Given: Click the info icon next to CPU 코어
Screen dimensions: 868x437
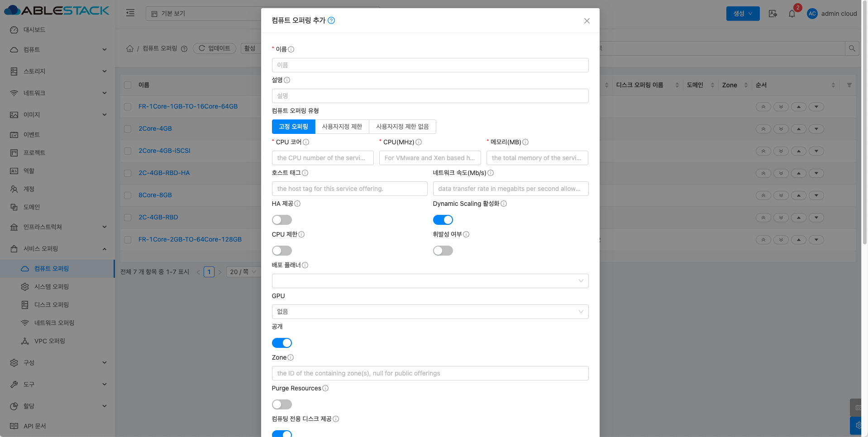Looking at the screenshot, I should (x=306, y=142).
